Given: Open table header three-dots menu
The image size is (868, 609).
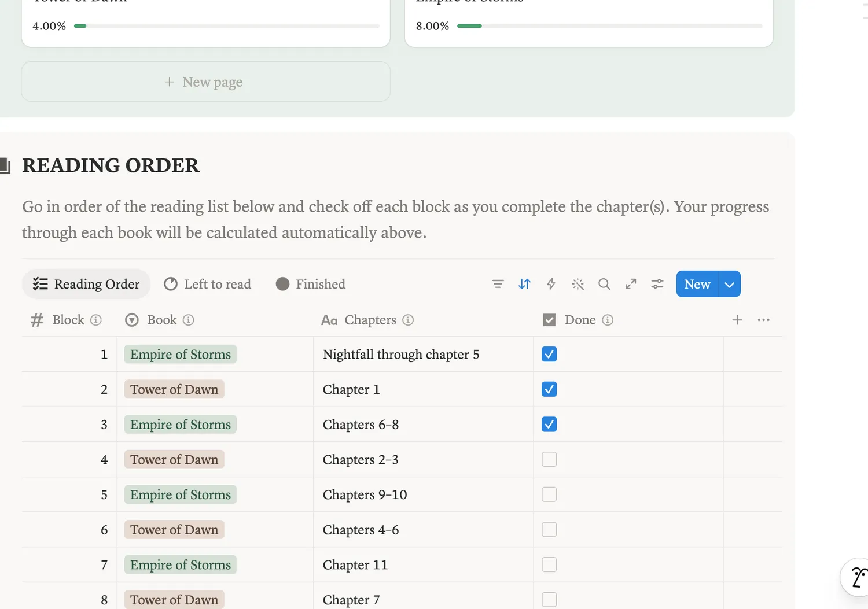Looking at the screenshot, I should pyautogui.click(x=763, y=320).
